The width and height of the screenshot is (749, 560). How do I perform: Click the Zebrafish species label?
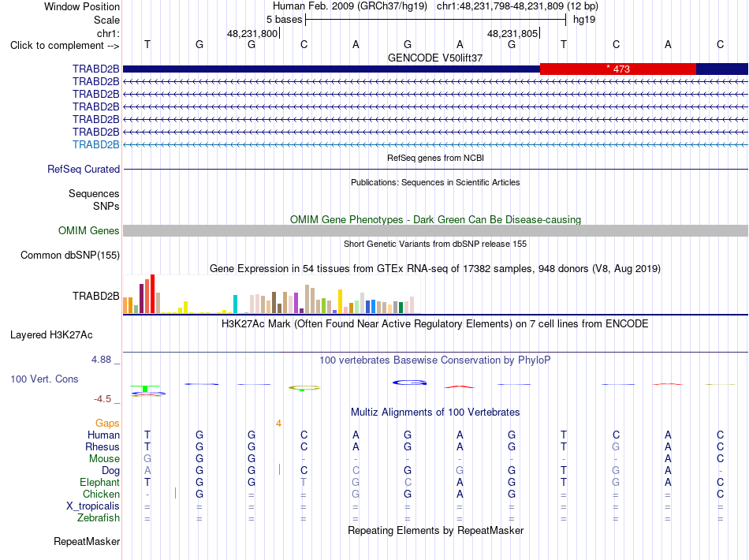[99, 517]
